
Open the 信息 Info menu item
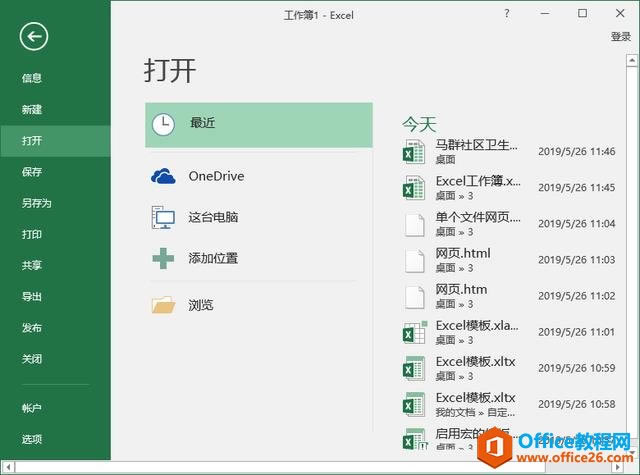pyautogui.click(x=32, y=78)
